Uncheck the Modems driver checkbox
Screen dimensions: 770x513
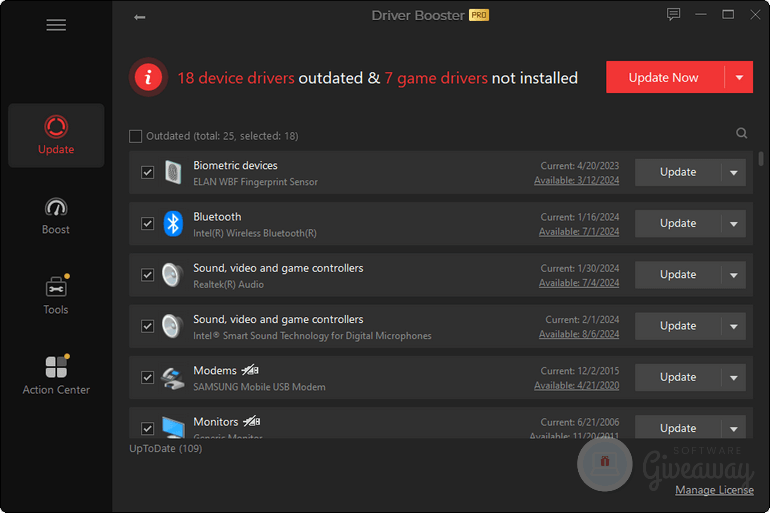pos(147,378)
